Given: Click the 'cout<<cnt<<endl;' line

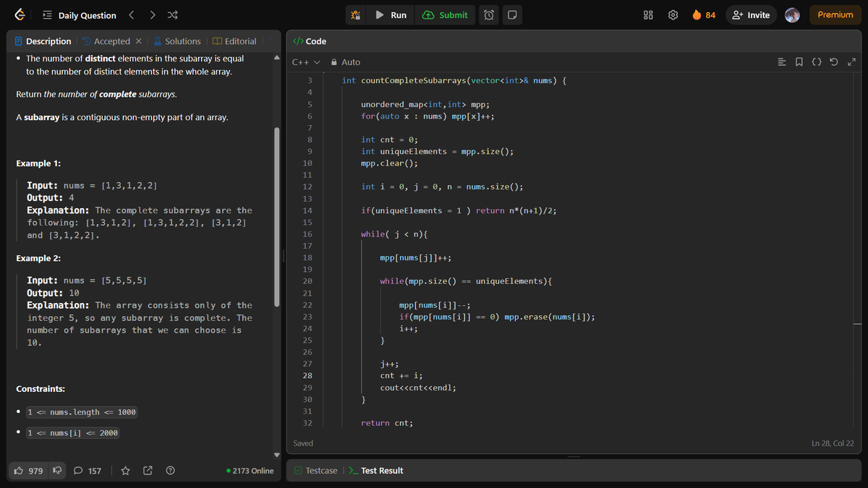Looking at the screenshot, I should (x=417, y=388).
